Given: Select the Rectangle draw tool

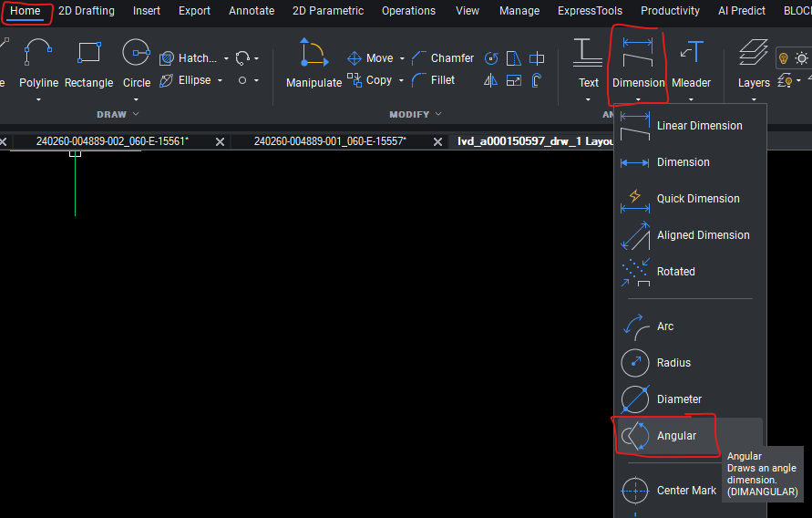Looking at the screenshot, I should [x=88, y=62].
